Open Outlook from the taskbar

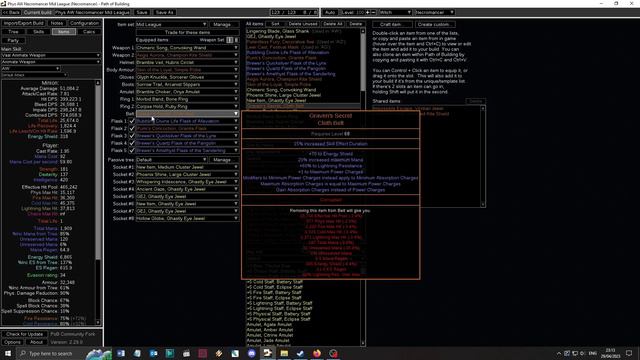click(x=153, y=353)
